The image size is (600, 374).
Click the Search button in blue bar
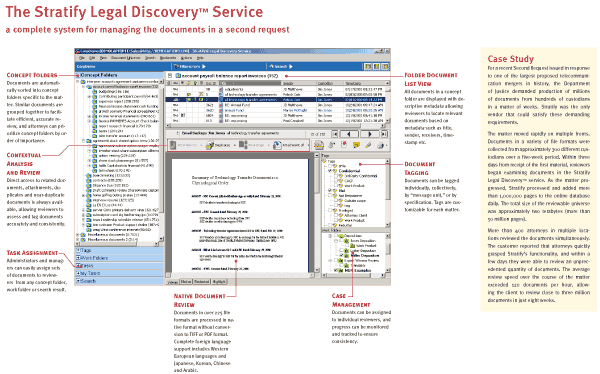point(281,67)
